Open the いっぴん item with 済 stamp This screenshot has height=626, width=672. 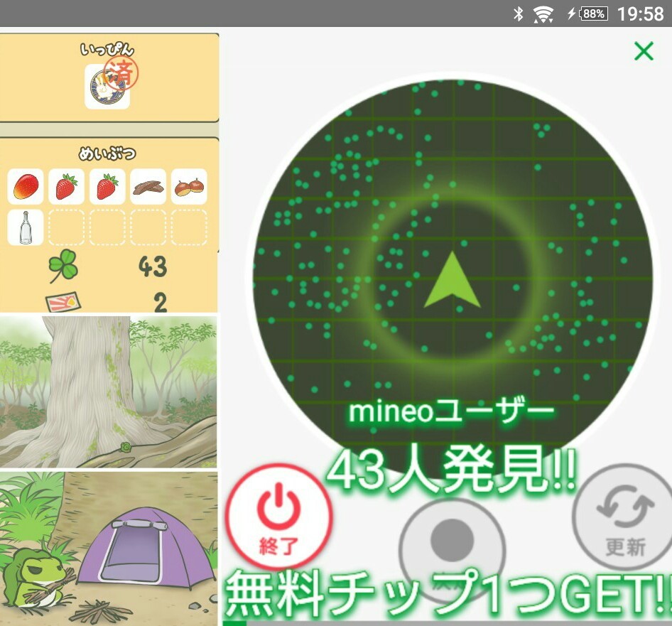click(107, 87)
